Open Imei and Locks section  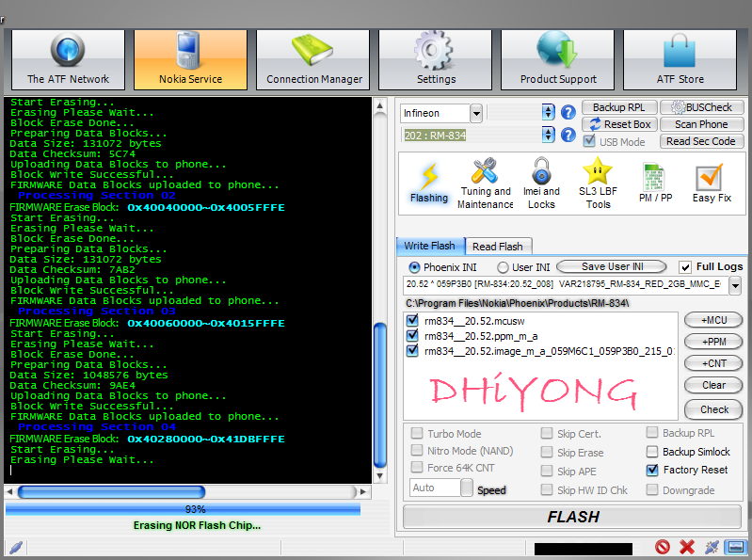pyautogui.click(x=541, y=184)
